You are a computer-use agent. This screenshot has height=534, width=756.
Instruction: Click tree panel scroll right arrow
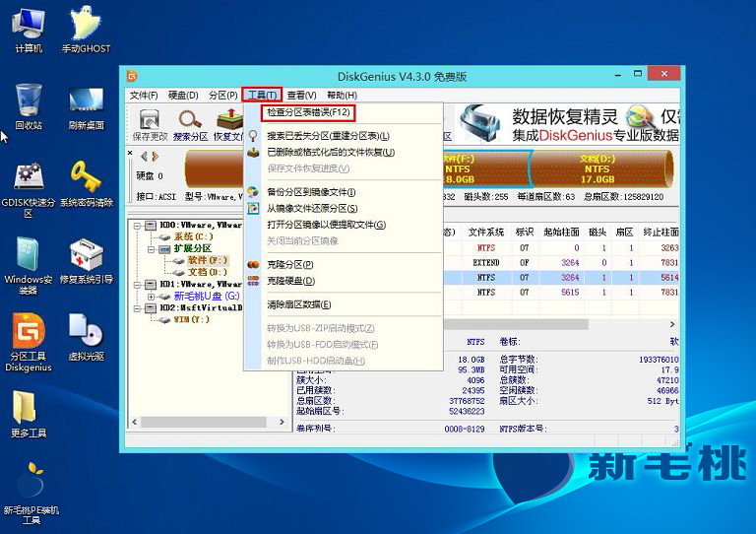tap(283, 422)
